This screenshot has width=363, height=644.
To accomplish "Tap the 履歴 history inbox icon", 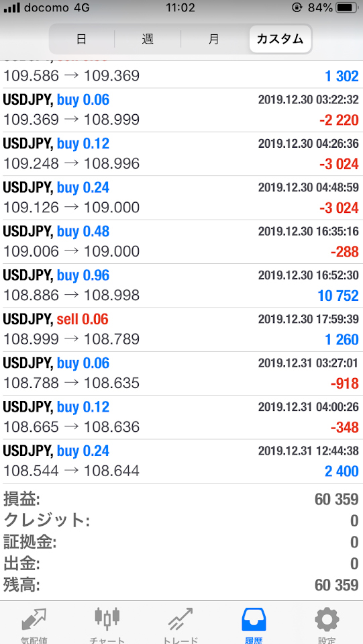I will tap(254, 619).
